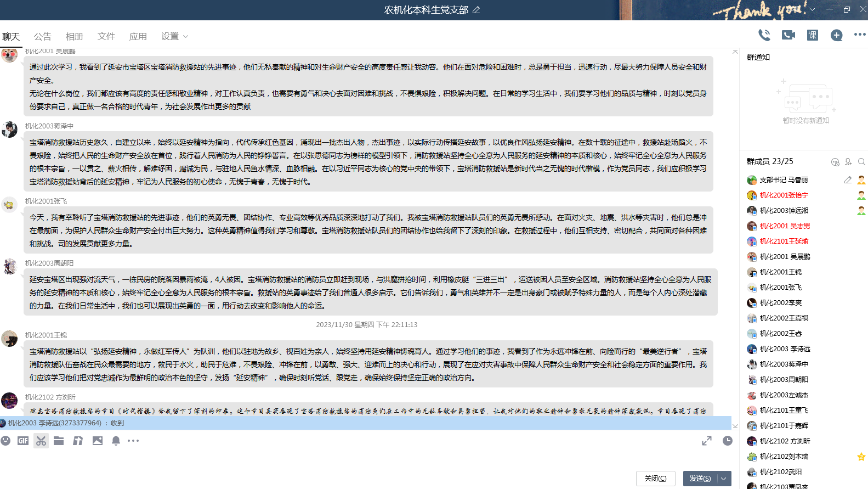Switch to the 公告 tab

tap(42, 36)
